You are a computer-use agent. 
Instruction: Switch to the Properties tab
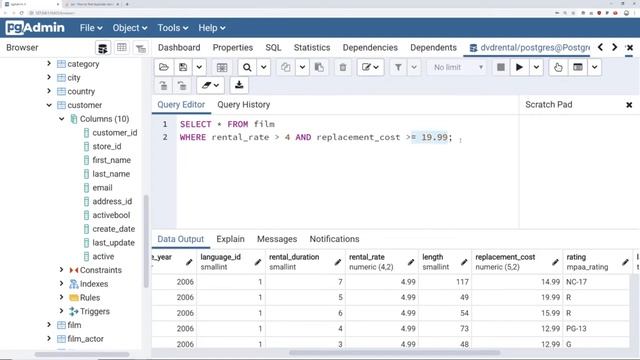click(x=233, y=48)
